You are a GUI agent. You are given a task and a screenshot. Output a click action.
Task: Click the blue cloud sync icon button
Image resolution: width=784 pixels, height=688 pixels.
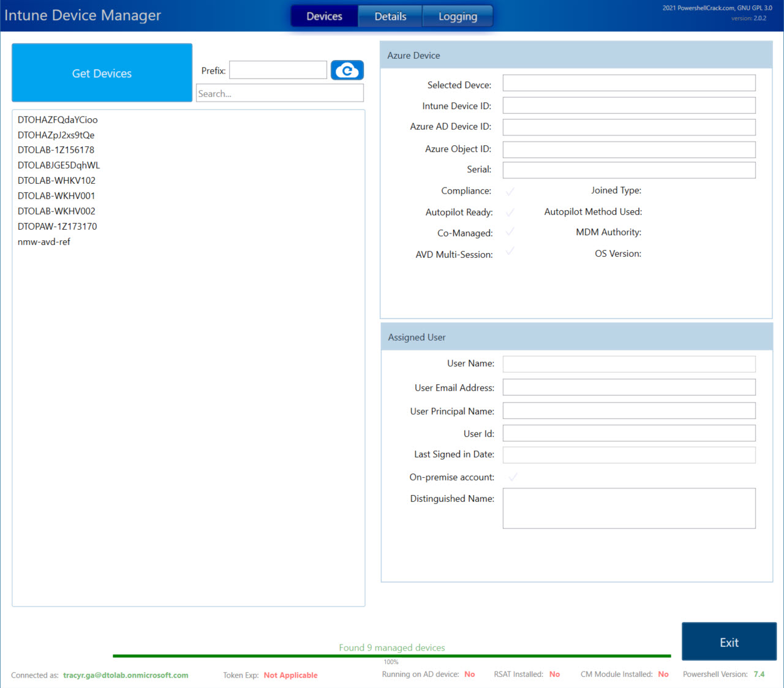point(347,70)
